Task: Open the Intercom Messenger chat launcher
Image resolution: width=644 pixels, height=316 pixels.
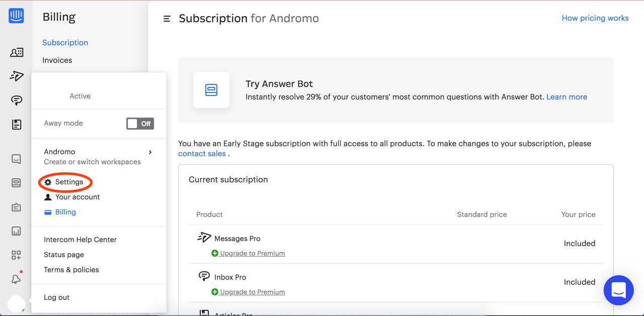Action: coord(618,290)
